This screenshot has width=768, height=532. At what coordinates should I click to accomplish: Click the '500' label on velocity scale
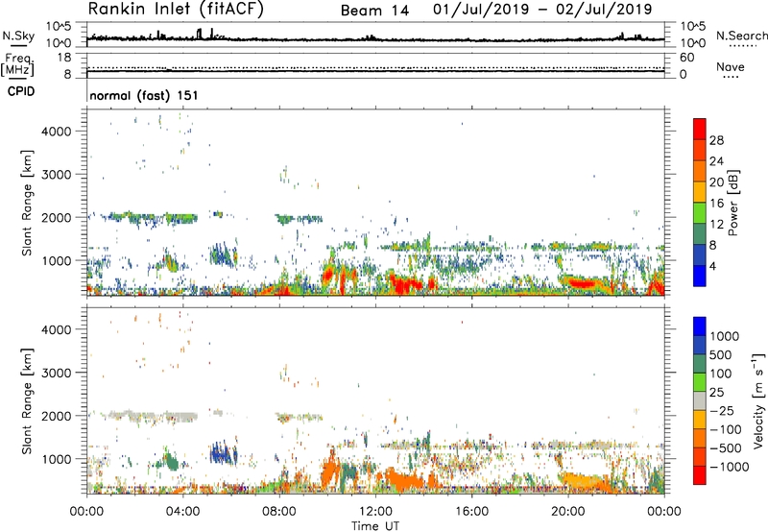tap(721, 354)
